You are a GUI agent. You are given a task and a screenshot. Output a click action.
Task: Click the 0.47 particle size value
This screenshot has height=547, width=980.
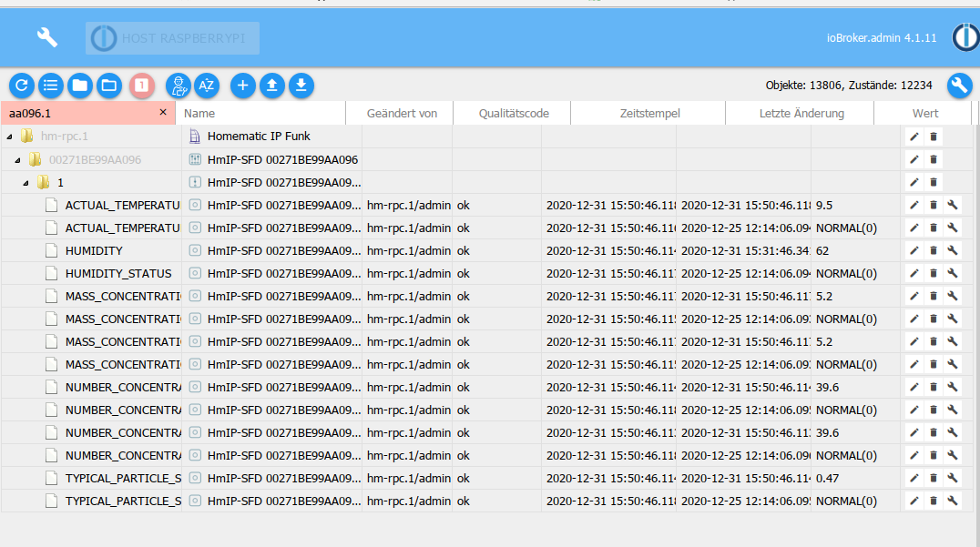(x=828, y=479)
